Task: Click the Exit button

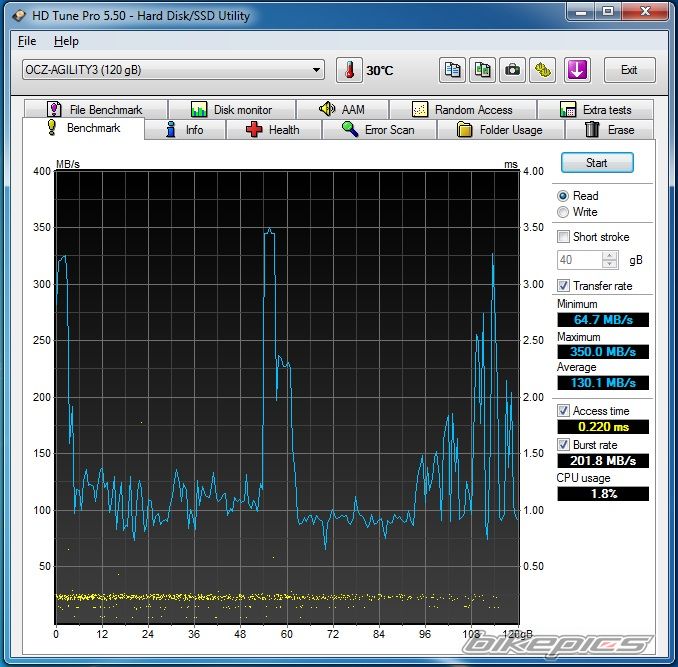Action: [x=629, y=70]
